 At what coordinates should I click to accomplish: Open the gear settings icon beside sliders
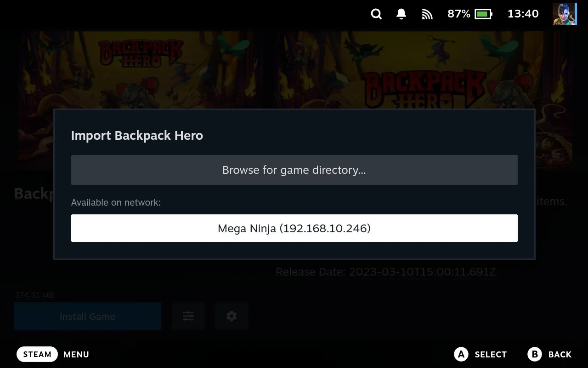coord(232,316)
